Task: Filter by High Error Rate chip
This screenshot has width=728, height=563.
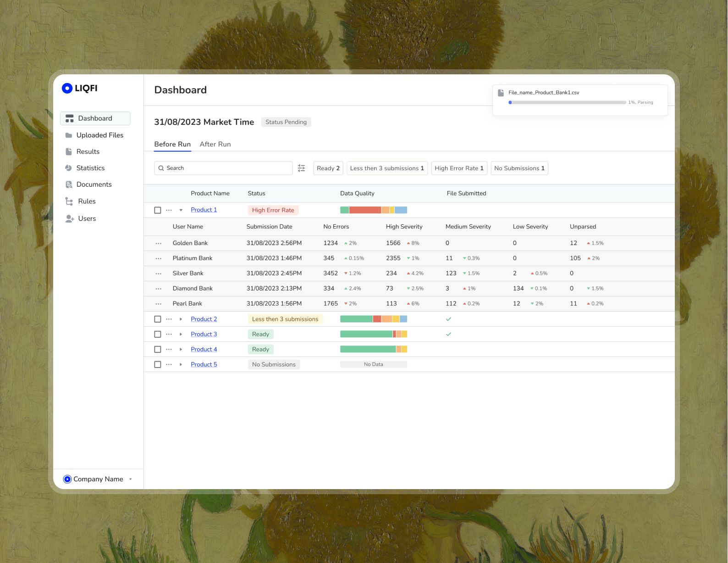Action: [459, 168]
